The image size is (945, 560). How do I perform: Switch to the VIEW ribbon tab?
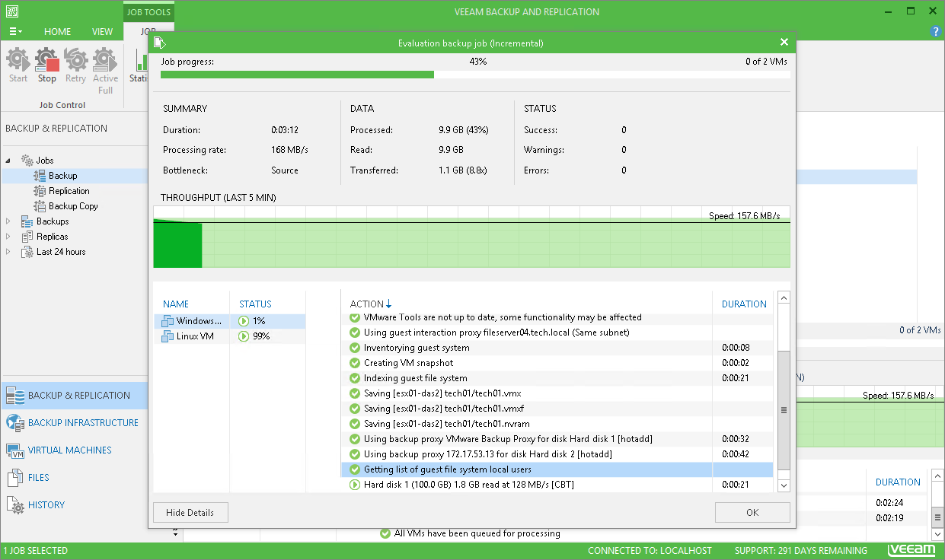[102, 32]
